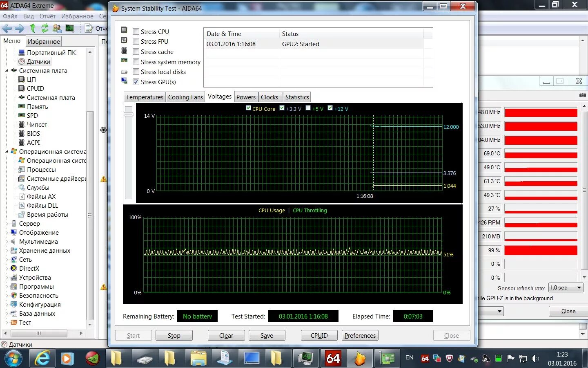The width and height of the screenshot is (588, 368).
Task: Select Портативный ПК in the tree
Action: click(51, 53)
